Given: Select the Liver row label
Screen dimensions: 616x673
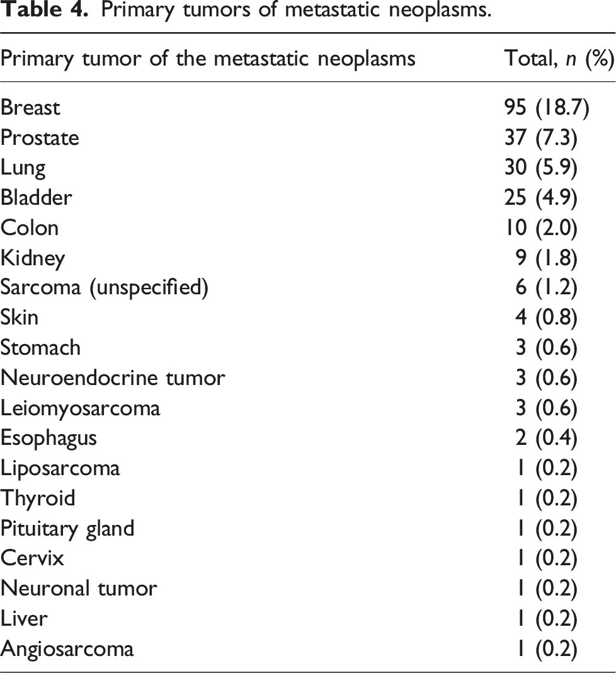Looking at the screenshot, I should 24,618.
